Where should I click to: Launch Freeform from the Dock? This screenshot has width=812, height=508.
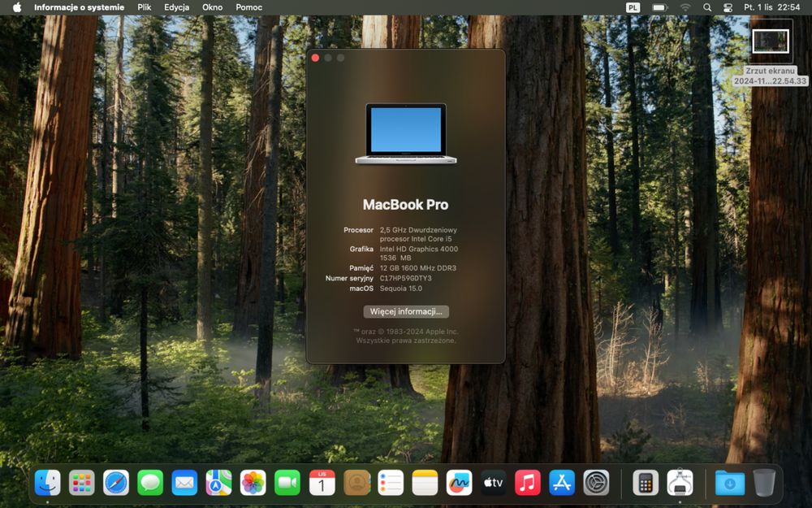[x=459, y=483]
